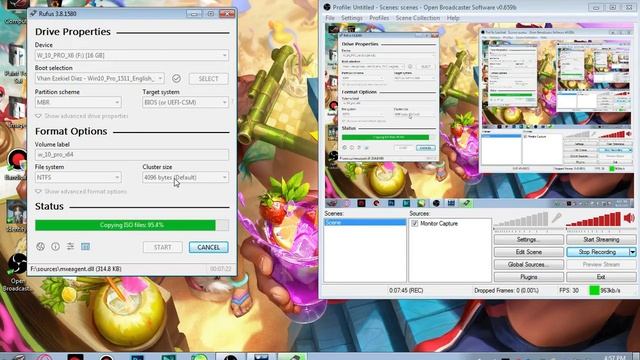This screenshot has width=640, height=360.
Task: Open the Target system dropdown
Action: tap(185, 102)
